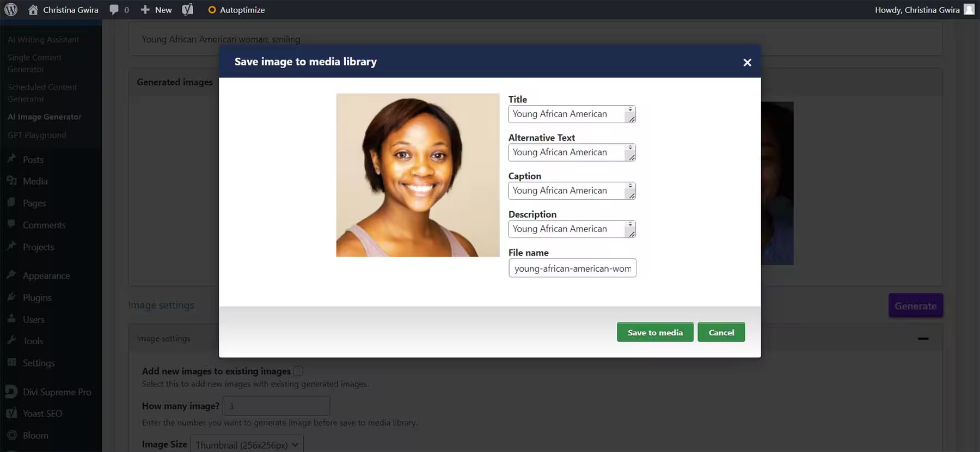Open the Image Size Thumbnail dropdown
The height and width of the screenshot is (452, 980).
[x=247, y=444]
